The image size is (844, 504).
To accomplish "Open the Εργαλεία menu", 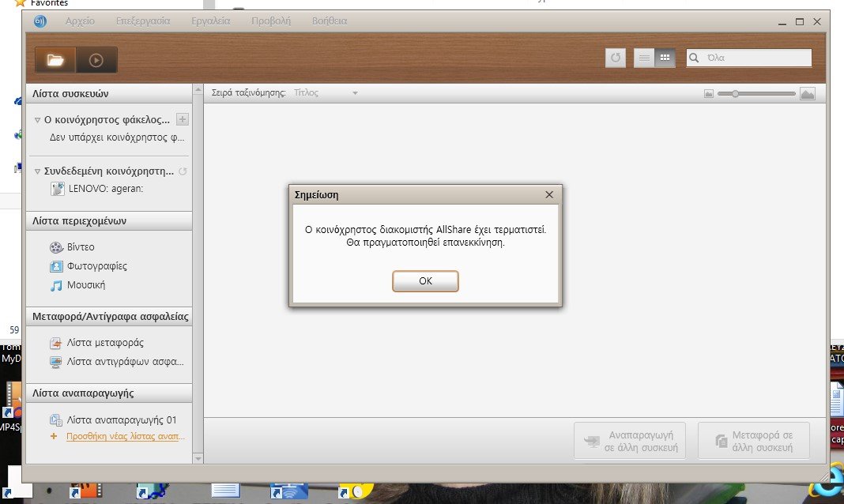I will [x=210, y=21].
